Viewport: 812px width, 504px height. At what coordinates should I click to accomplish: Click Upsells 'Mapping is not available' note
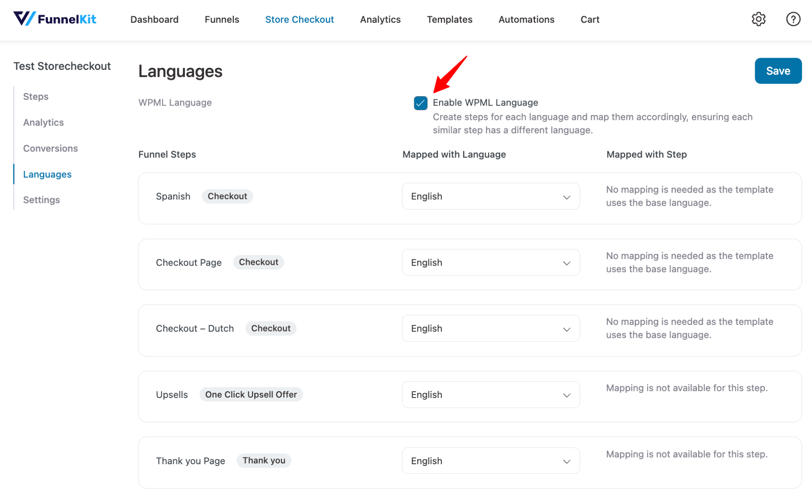click(687, 388)
